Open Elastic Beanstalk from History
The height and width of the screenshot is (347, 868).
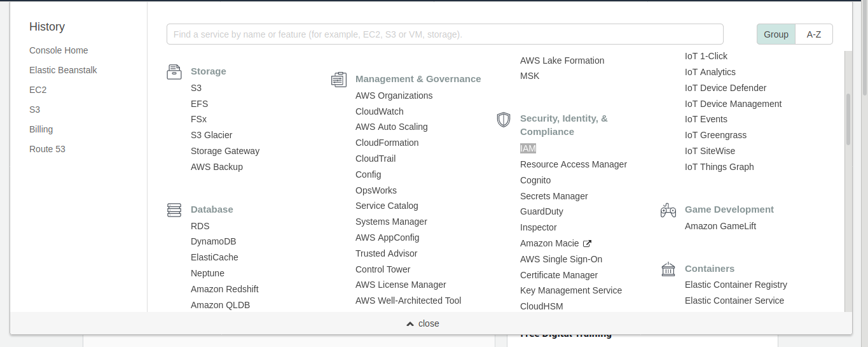(63, 70)
